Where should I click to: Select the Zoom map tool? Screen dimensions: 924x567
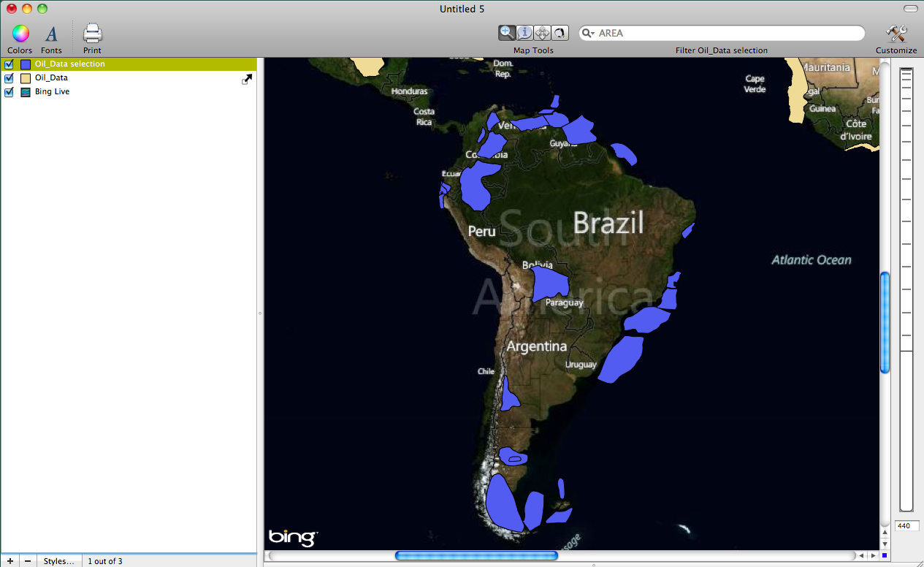click(507, 33)
